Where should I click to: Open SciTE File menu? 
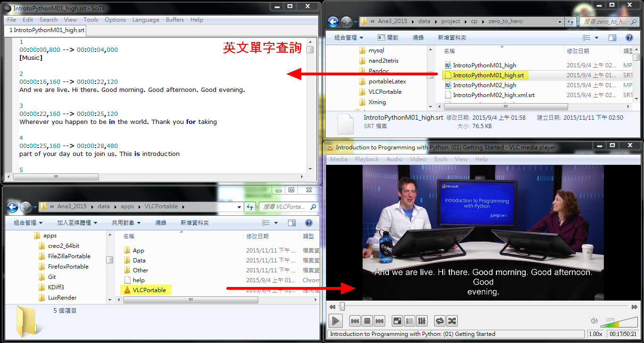(x=11, y=20)
